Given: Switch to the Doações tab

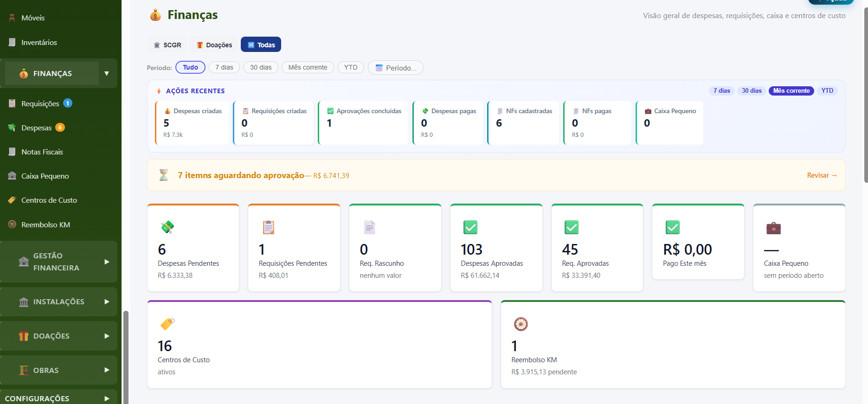Looking at the screenshot, I should tap(214, 45).
